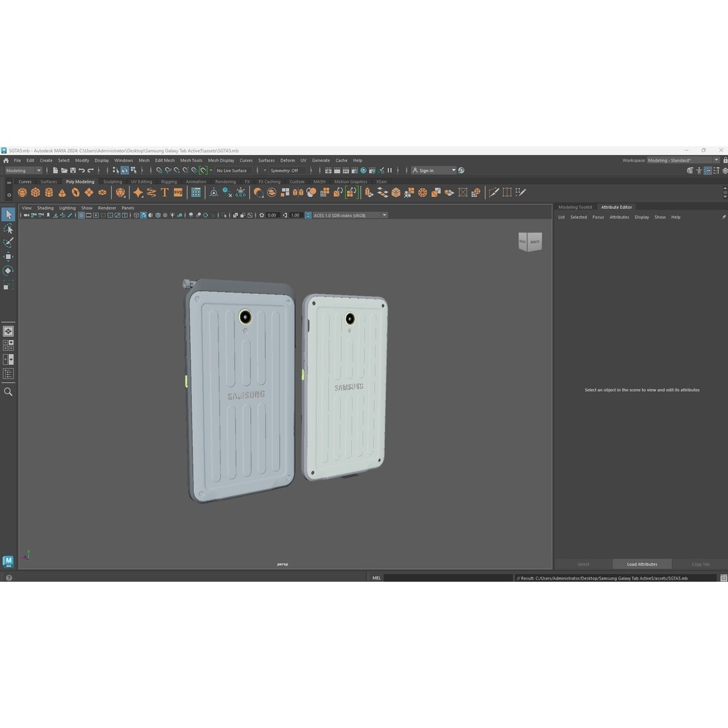The image size is (728, 728).
Task: Open the viewport search magnifier
Action: click(x=8, y=392)
